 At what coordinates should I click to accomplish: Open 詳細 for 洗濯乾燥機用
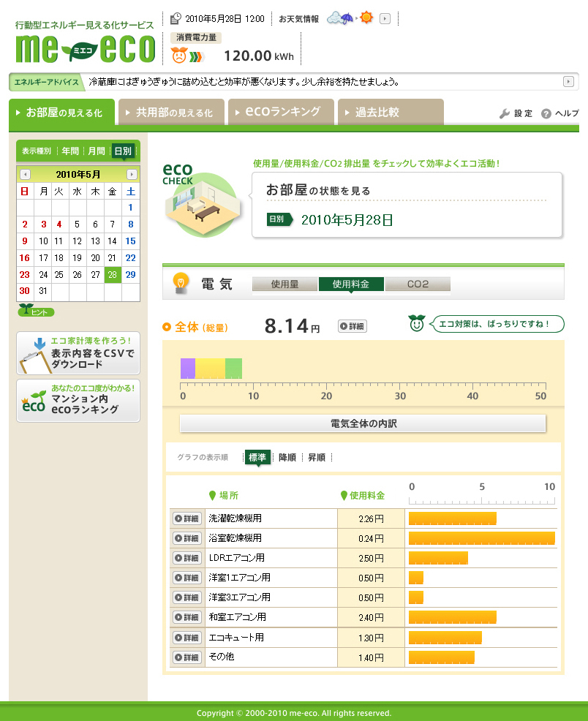click(x=186, y=518)
